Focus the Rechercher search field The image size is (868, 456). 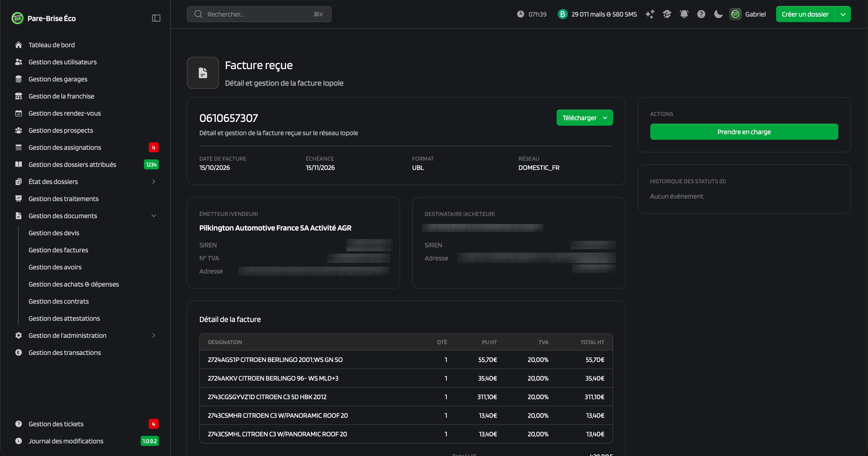click(x=259, y=14)
